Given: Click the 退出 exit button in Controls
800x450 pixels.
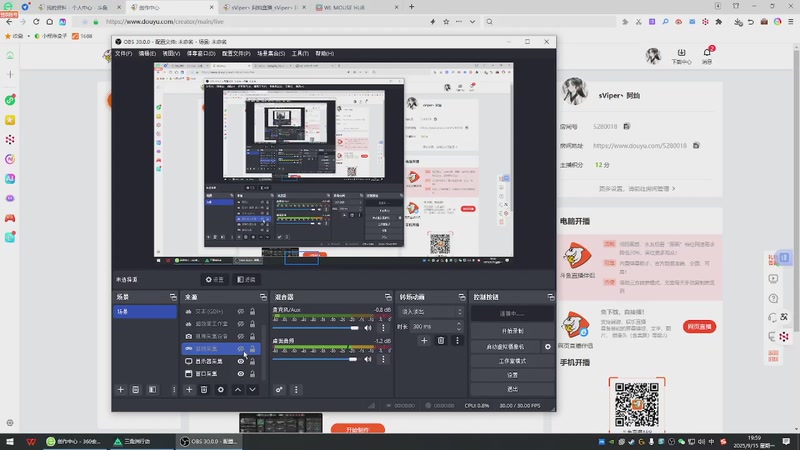Looking at the screenshot, I should pyautogui.click(x=512, y=389).
